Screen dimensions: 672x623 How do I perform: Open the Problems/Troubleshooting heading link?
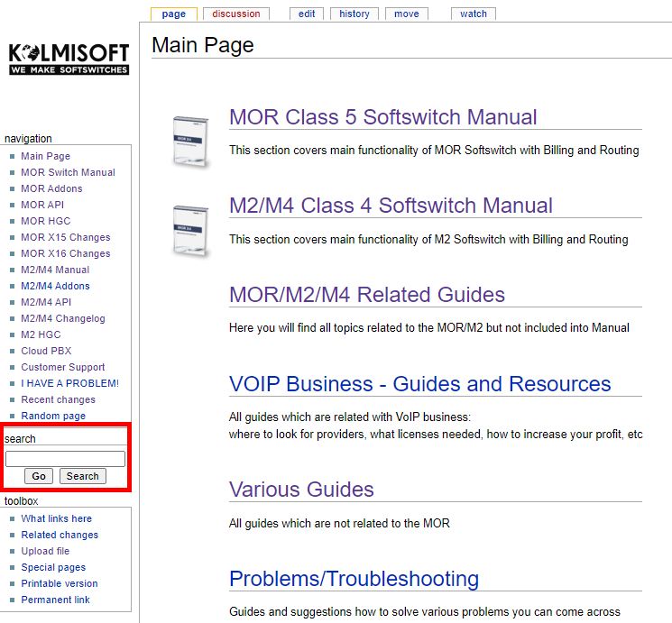[x=354, y=579]
